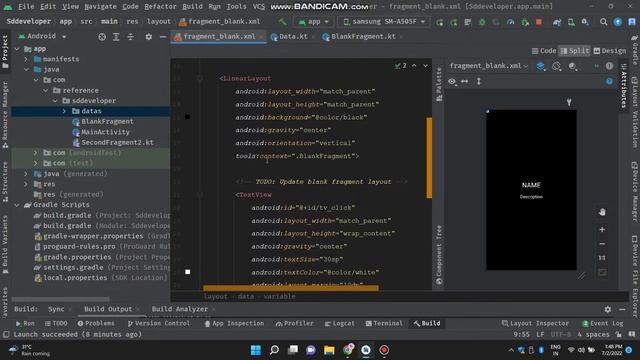This screenshot has width=640, height=360.
Task: Click the design warning info icon
Action: pos(609,66)
